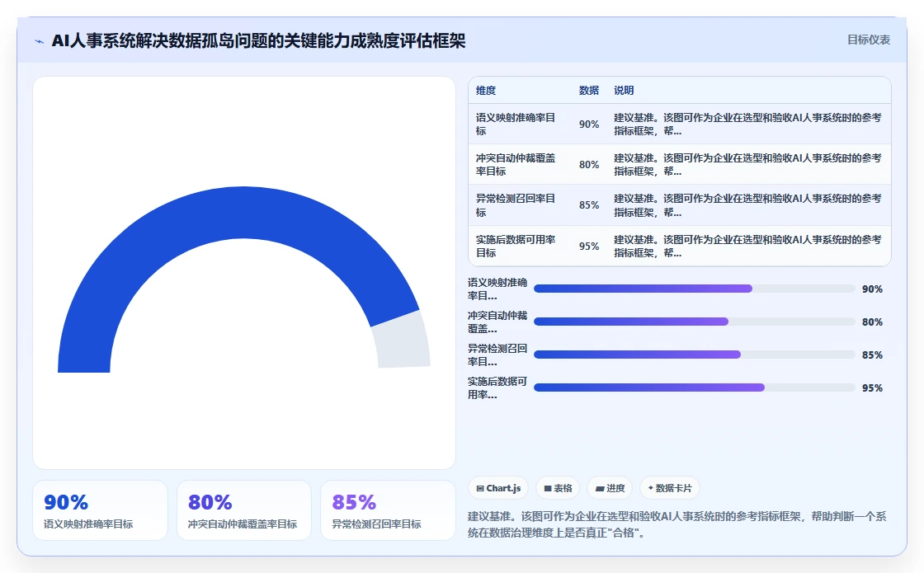Select the 表格 tag chip

pos(558,488)
